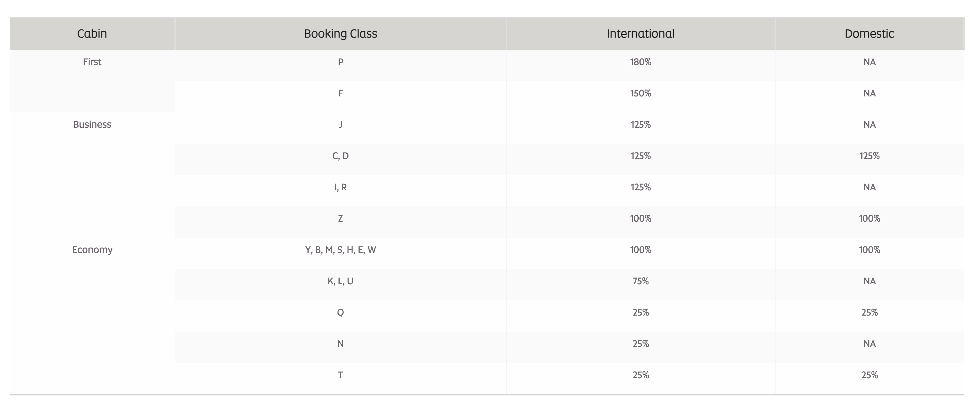Select the "Y, B, M, S, H, E, W" cell
The width and height of the screenshot is (980, 402).
[340, 250]
